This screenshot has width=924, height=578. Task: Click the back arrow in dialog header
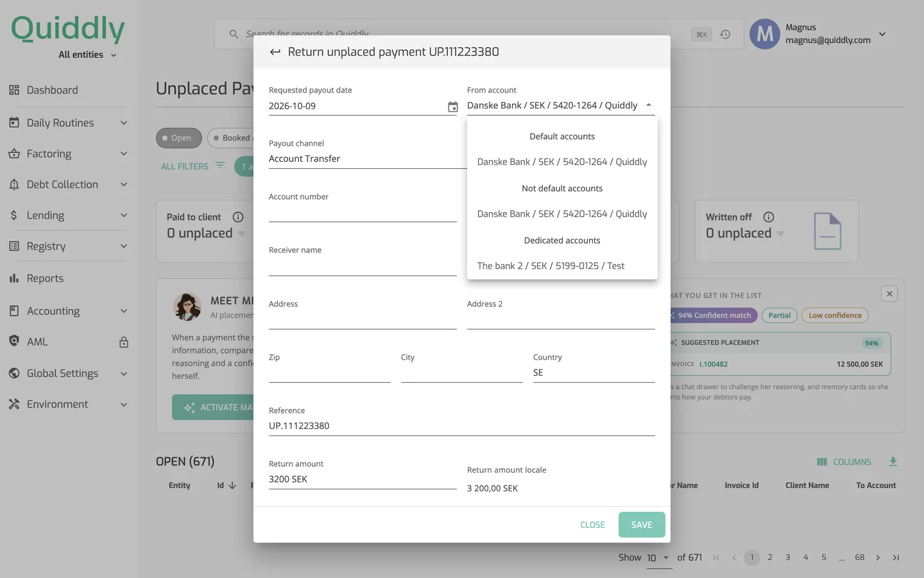(275, 52)
